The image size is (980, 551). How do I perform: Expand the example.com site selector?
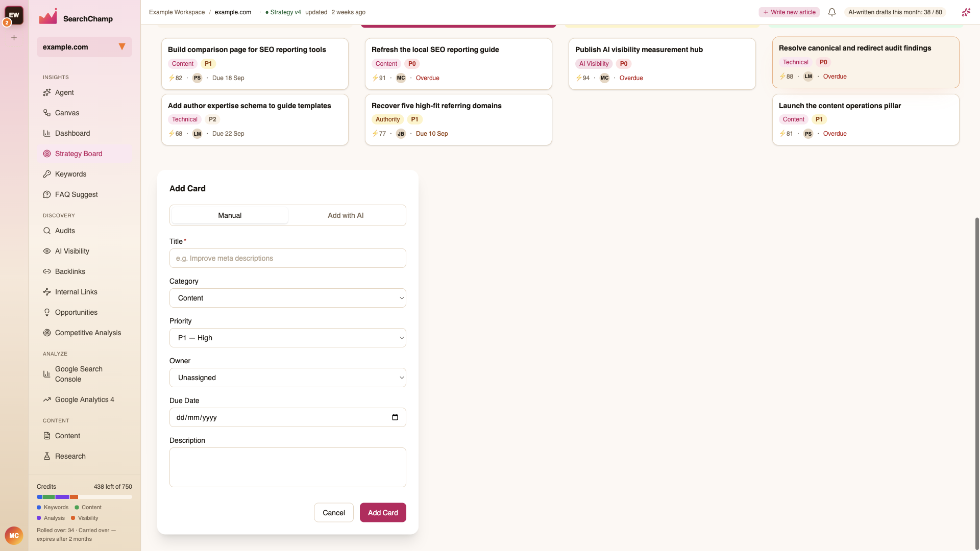click(x=84, y=47)
